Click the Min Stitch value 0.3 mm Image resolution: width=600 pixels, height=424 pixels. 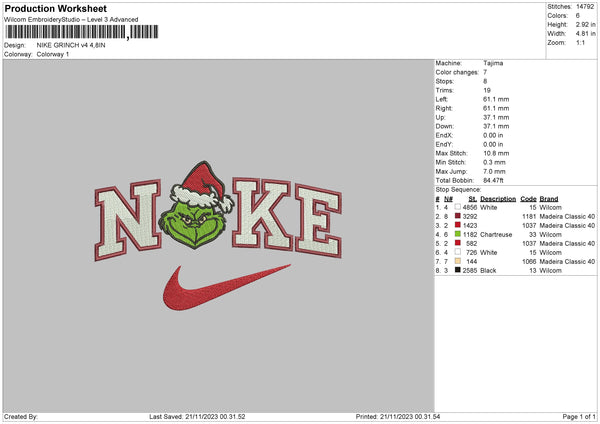(494, 162)
